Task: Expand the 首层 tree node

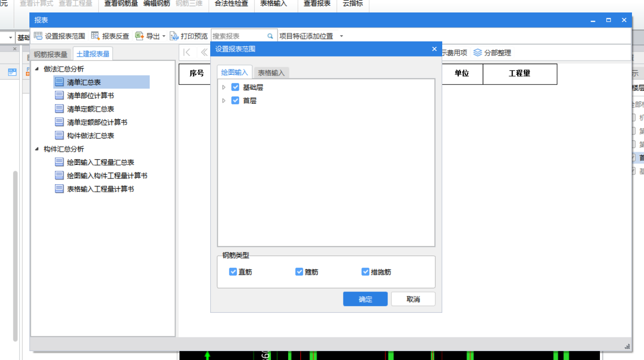Action: point(224,101)
